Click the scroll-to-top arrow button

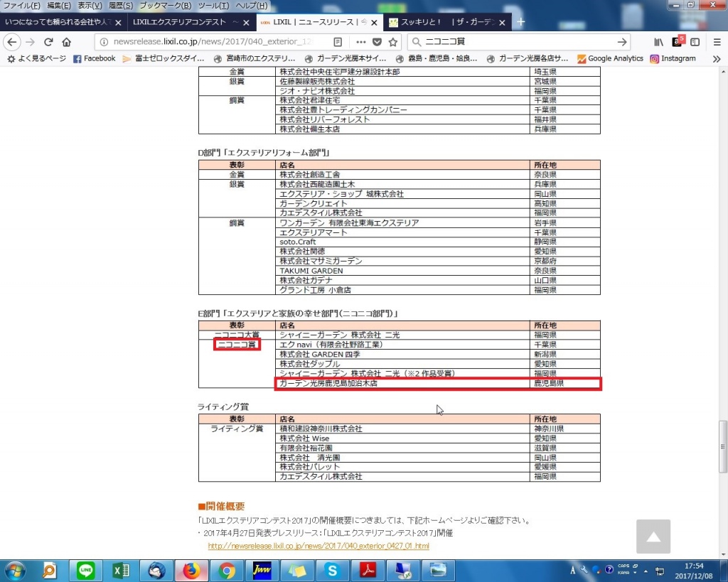(653, 537)
